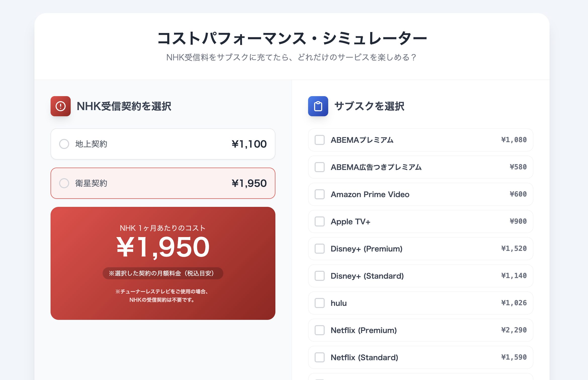Check ABEMA広告つきプレミアム subscription
The height and width of the screenshot is (380, 588).
319,167
